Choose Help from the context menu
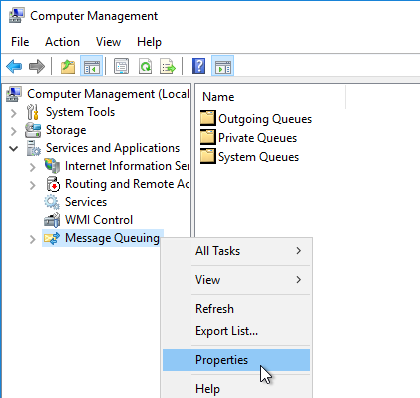Viewport: 420px width, 398px height. pos(236,389)
